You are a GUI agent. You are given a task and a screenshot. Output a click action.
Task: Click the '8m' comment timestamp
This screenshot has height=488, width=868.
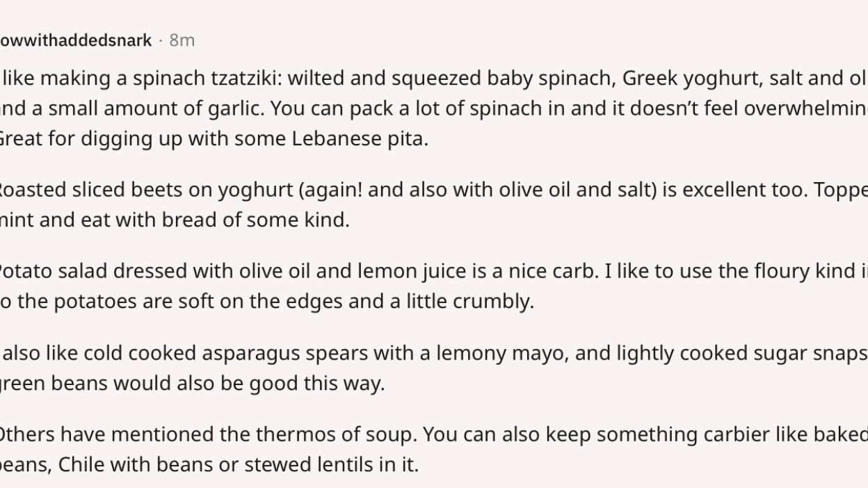[182, 40]
